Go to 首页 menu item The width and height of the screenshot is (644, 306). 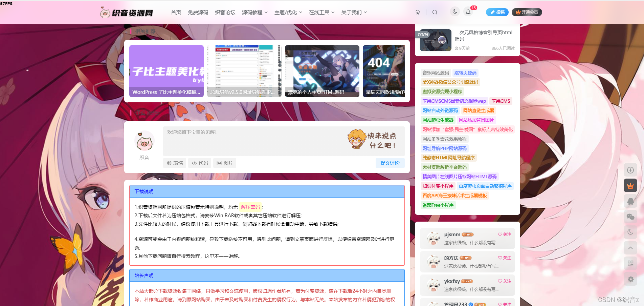176,12
